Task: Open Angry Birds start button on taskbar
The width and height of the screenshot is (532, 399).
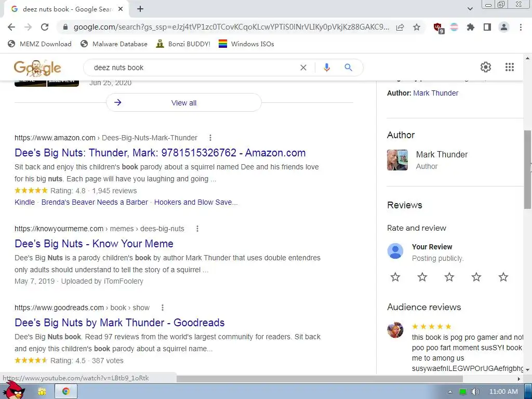Action: [14, 391]
